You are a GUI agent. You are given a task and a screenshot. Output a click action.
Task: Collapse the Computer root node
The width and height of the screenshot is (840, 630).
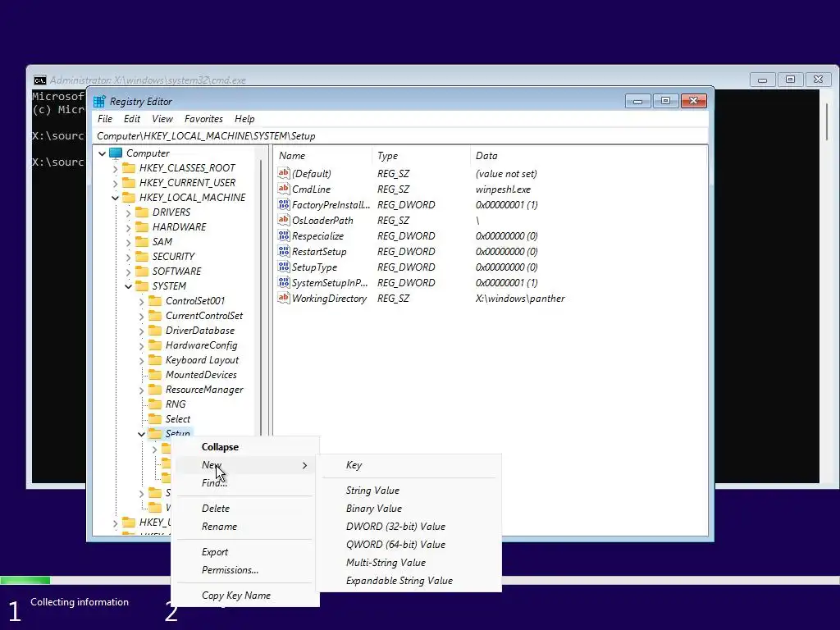pos(102,153)
